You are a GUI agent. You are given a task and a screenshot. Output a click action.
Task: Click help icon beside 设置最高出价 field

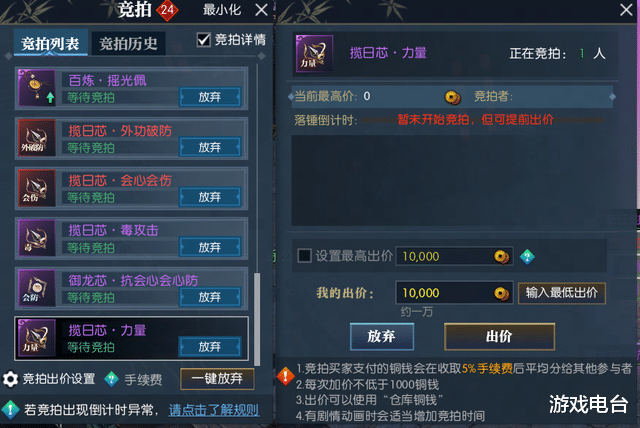point(527,257)
